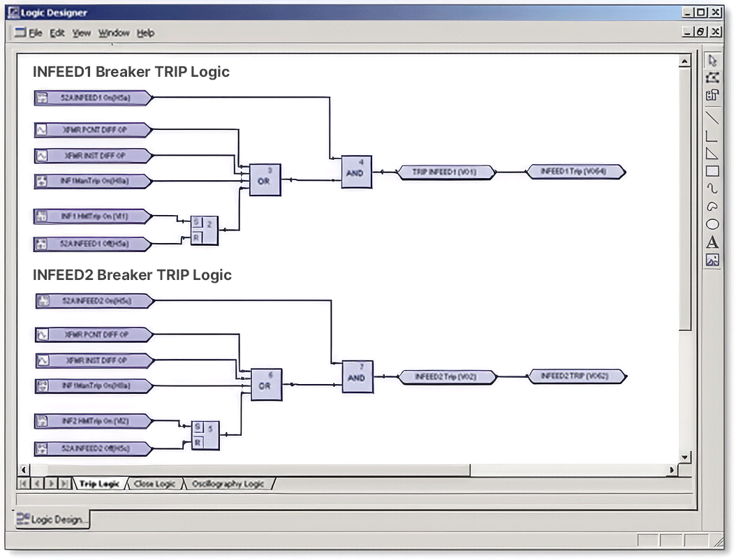Open the Window menu
The image size is (736, 560).
click(x=114, y=33)
